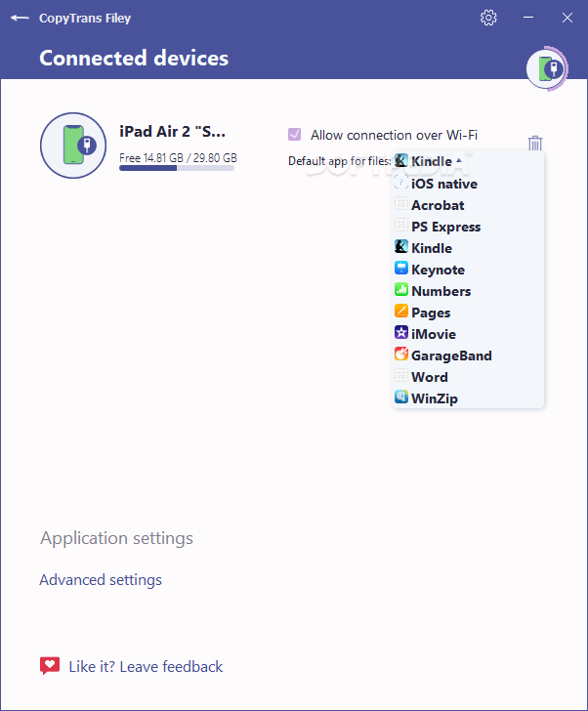Choose Acrobat as default app

pos(468,205)
